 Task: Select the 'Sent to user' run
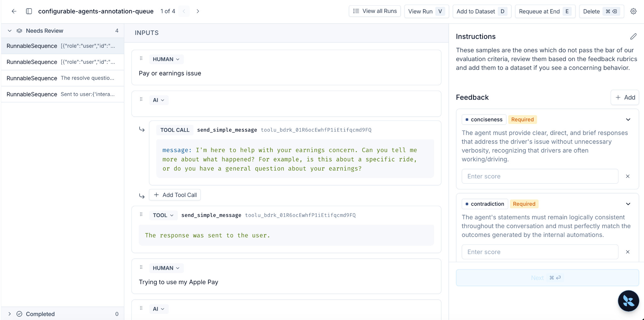pos(63,94)
